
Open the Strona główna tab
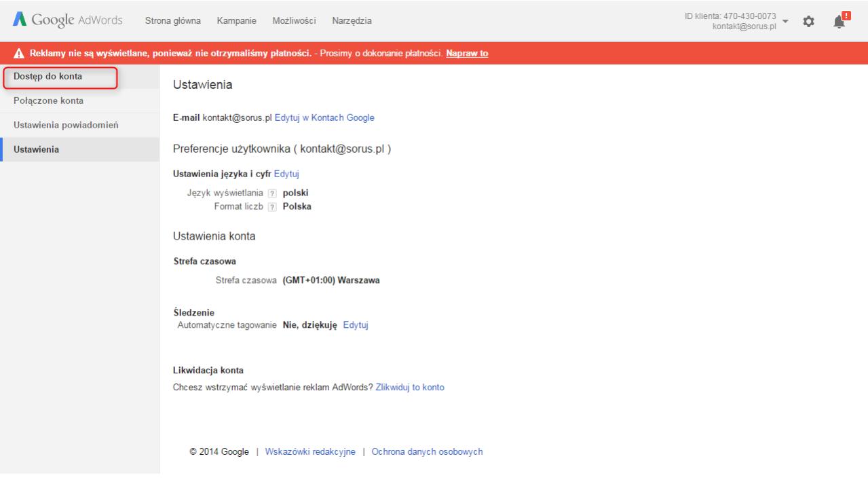(x=172, y=21)
